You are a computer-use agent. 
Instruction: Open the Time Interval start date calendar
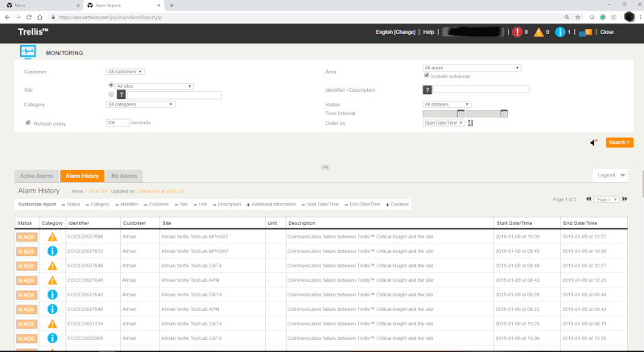pyautogui.click(x=460, y=114)
